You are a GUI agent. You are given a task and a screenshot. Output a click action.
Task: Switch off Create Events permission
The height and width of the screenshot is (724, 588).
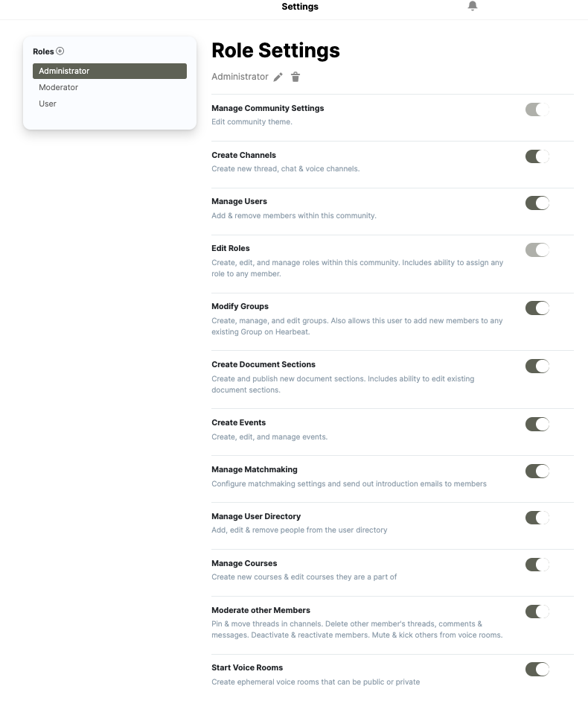coord(537,425)
